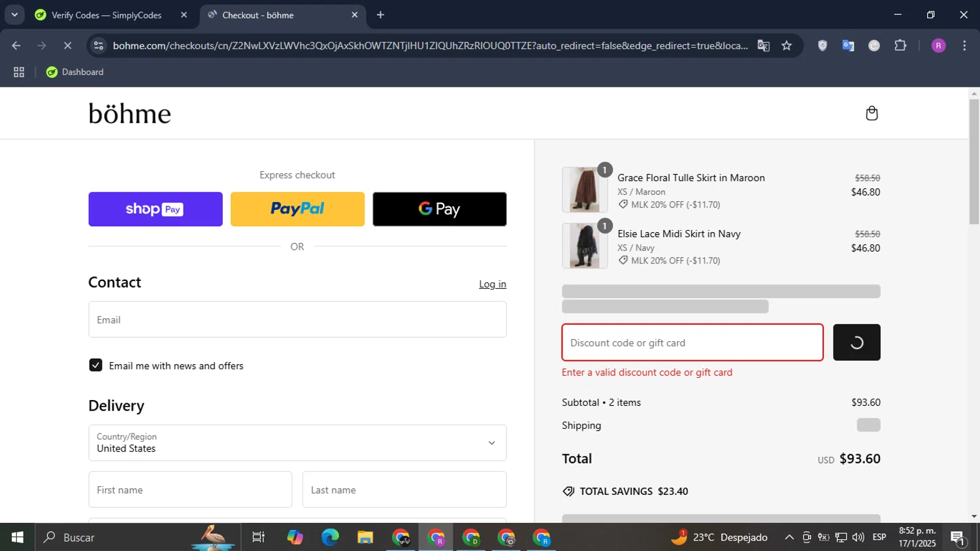Translate this page icon in address bar
Viewport: 980px width, 551px height.
pyautogui.click(x=763, y=46)
